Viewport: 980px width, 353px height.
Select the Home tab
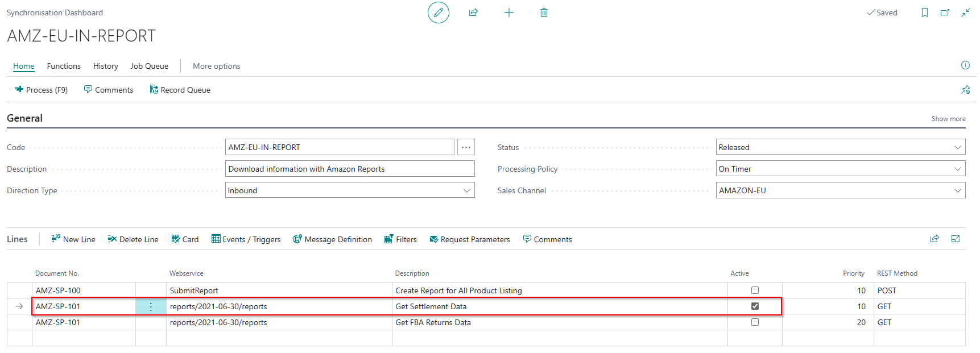pyautogui.click(x=24, y=66)
